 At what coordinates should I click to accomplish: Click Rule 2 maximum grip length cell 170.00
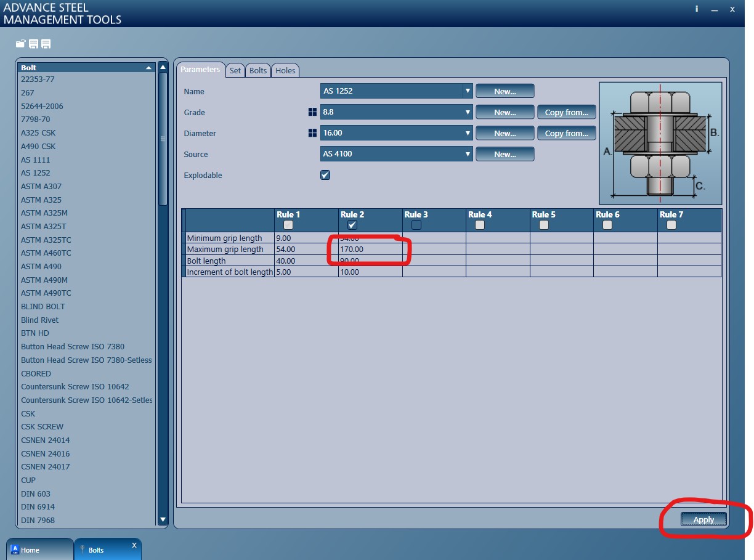pos(370,250)
